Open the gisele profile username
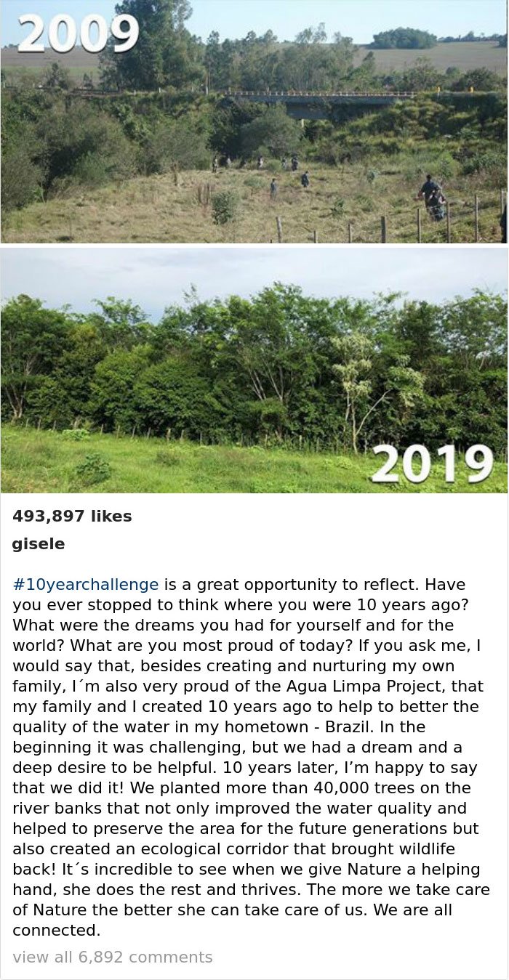This screenshot has height=980, width=509. 39,543
